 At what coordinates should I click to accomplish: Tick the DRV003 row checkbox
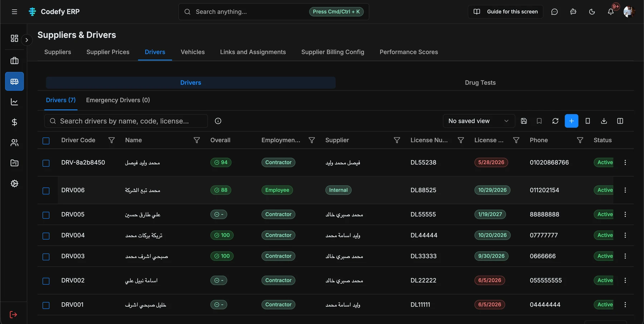46,257
